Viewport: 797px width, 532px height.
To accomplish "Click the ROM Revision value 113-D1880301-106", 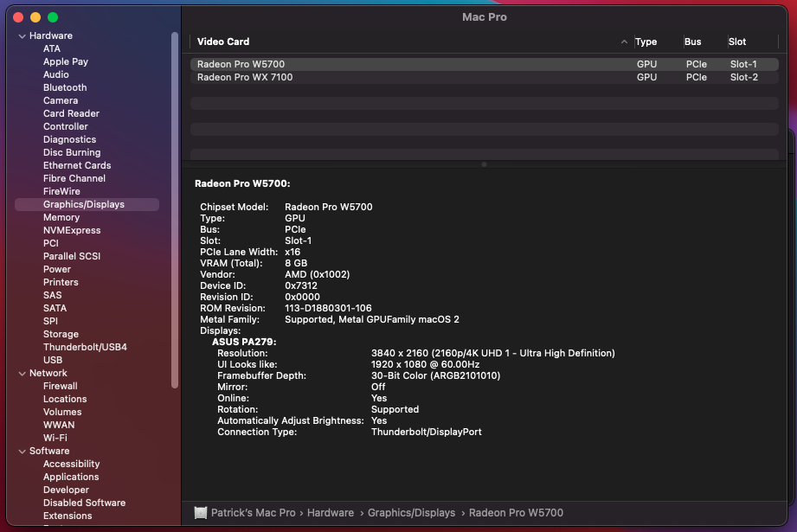I will pos(328,309).
